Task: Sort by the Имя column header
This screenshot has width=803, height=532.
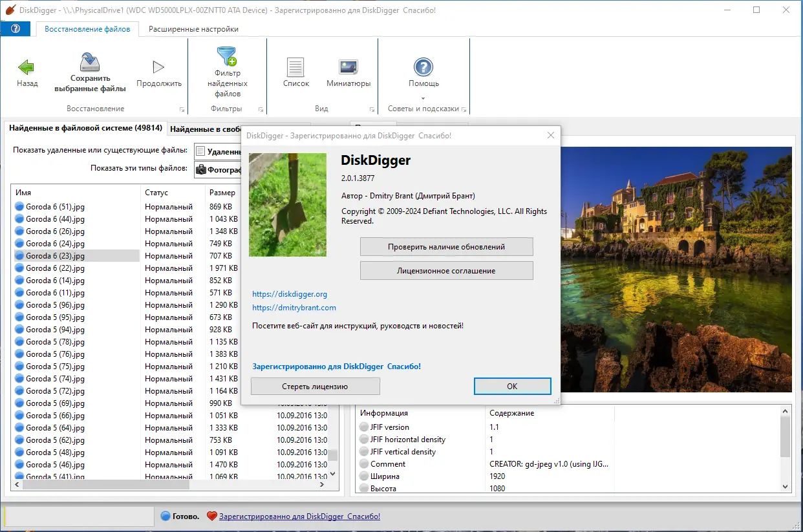Action: (76, 193)
